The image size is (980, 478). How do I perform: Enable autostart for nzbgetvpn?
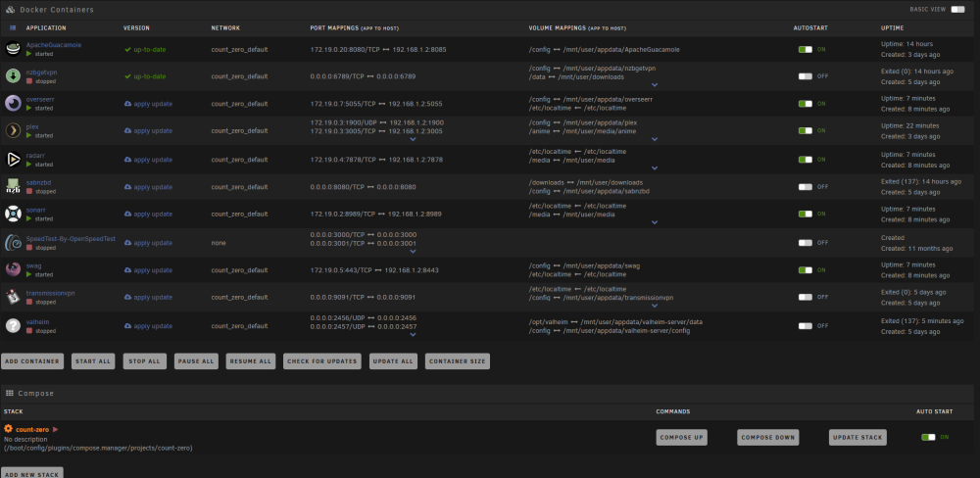(x=805, y=76)
